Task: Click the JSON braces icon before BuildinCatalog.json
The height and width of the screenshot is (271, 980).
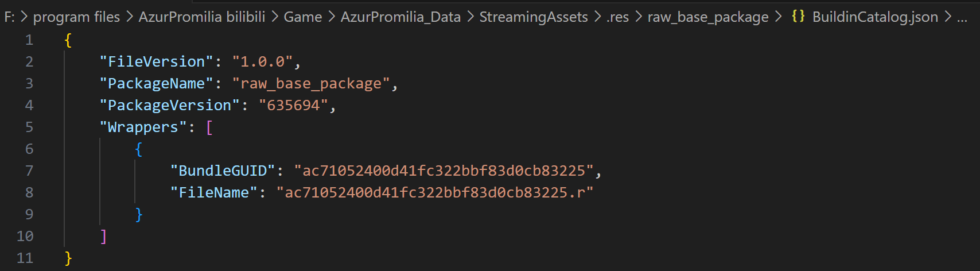Action: pos(798,17)
